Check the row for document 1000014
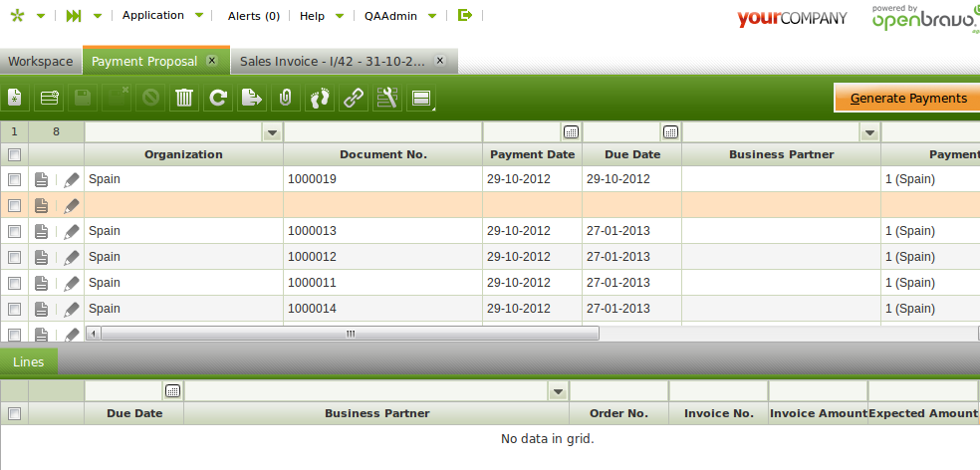This screenshot has width=980, height=470. (x=14, y=309)
